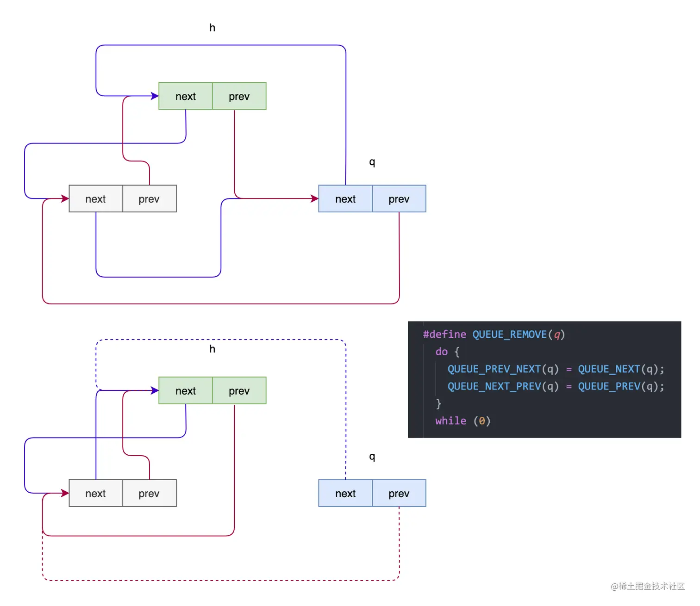This screenshot has height=606, width=700.
Task: Click blue 'next' cell of q in upper diagram
Action: click(x=345, y=199)
